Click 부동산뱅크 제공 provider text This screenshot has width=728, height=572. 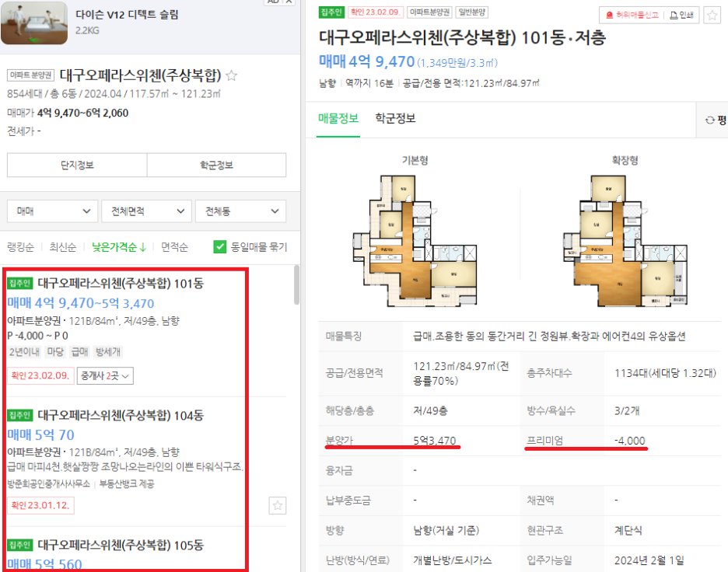(x=126, y=484)
